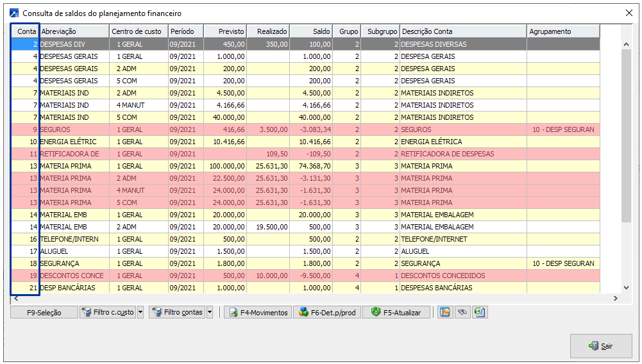Click the vertical scrollbar down arrow

point(626,288)
